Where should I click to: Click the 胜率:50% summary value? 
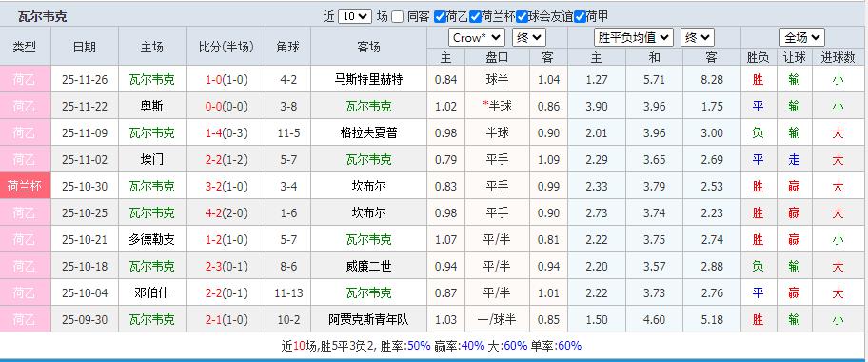pos(406,346)
